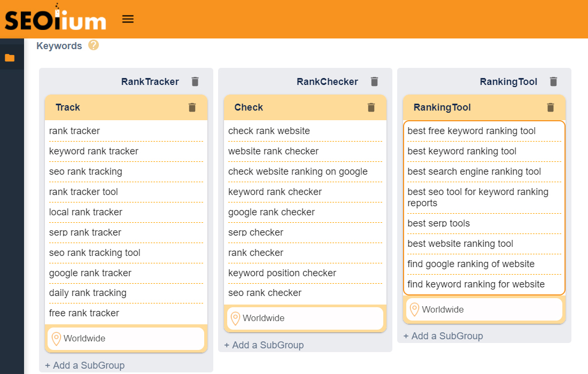This screenshot has width=588, height=374.
Task: Open the folder icon in sidebar
Action: 10,58
